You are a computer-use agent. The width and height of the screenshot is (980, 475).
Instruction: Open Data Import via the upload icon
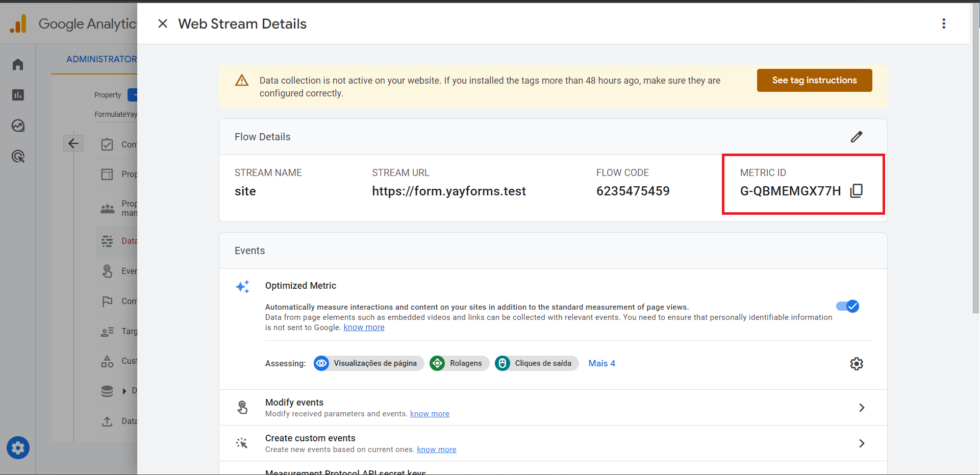(107, 421)
